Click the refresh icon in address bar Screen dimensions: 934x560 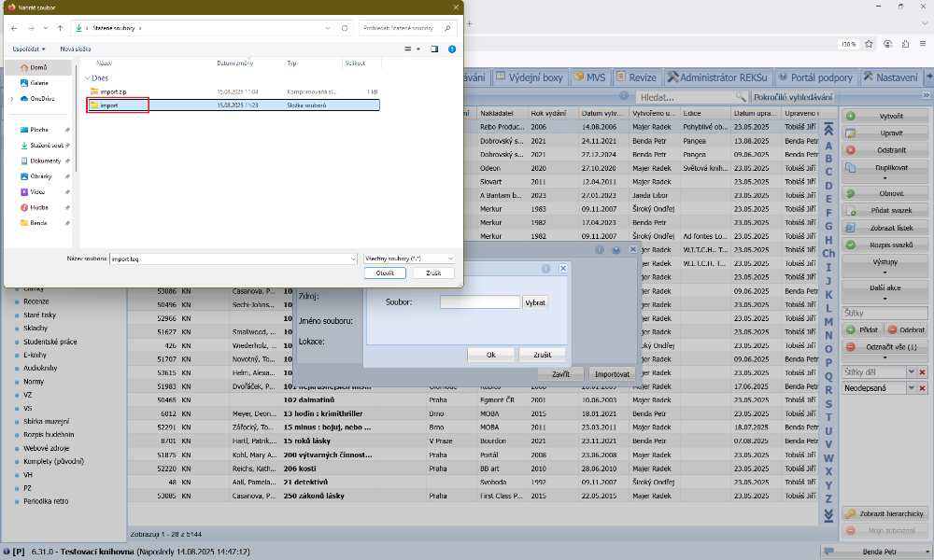(x=345, y=29)
